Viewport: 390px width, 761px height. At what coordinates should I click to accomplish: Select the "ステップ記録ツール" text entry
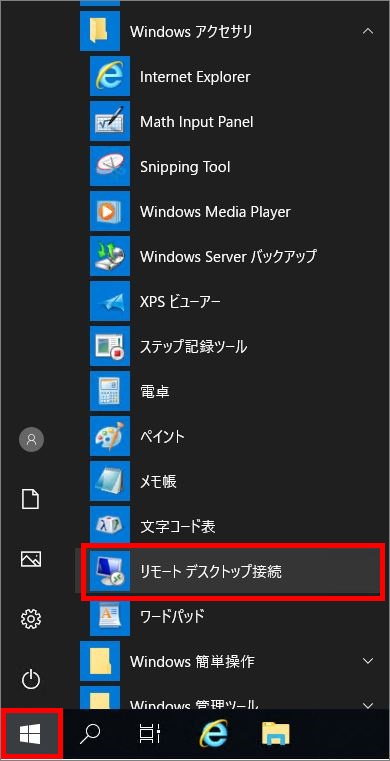[194, 347]
